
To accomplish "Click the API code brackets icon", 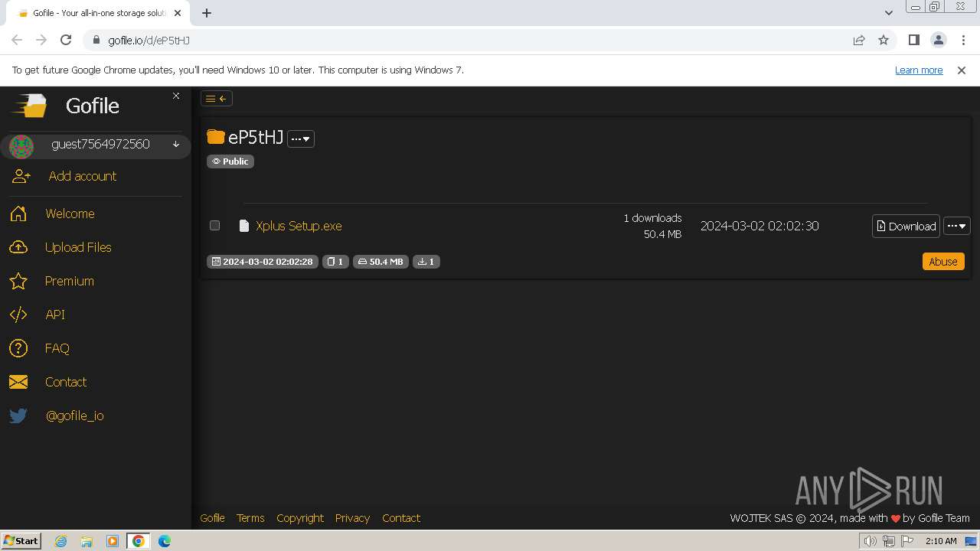I will [18, 315].
